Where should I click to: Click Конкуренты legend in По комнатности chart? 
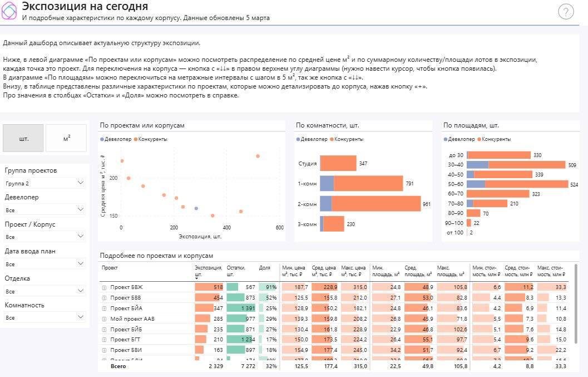(347, 139)
